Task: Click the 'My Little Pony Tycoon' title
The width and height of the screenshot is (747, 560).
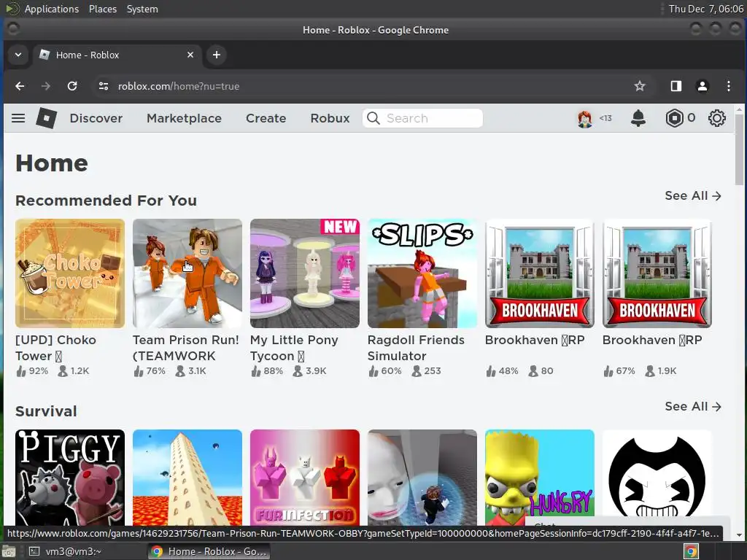Action: pyautogui.click(x=294, y=348)
